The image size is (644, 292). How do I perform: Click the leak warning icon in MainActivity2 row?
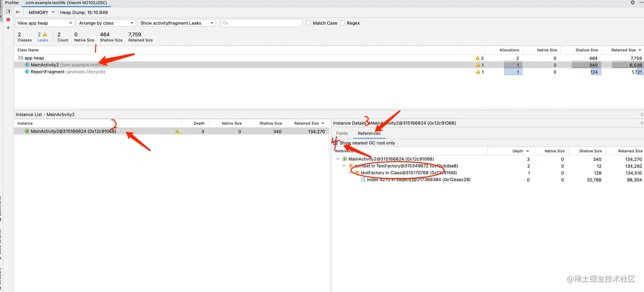pyautogui.click(x=477, y=65)
